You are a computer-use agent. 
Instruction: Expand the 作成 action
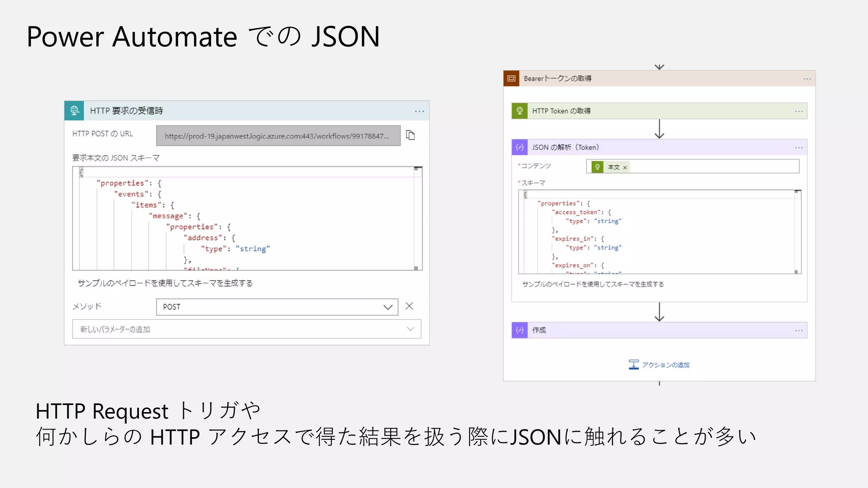(659, 330)
